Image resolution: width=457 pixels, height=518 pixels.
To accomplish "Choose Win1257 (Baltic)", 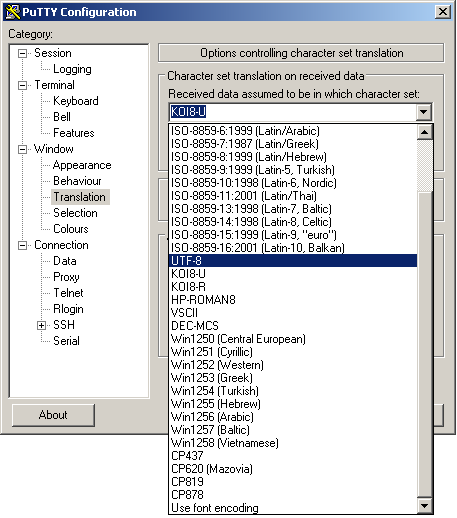I will (x=293, y=430).
